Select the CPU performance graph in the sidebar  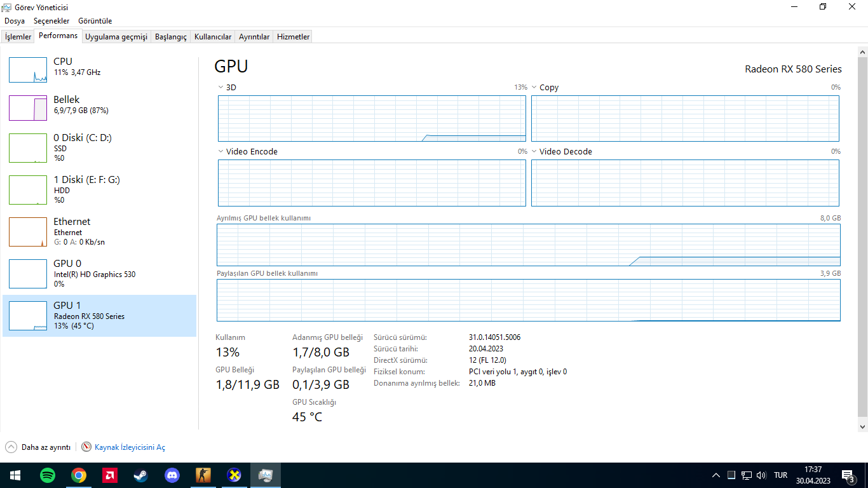28,70
